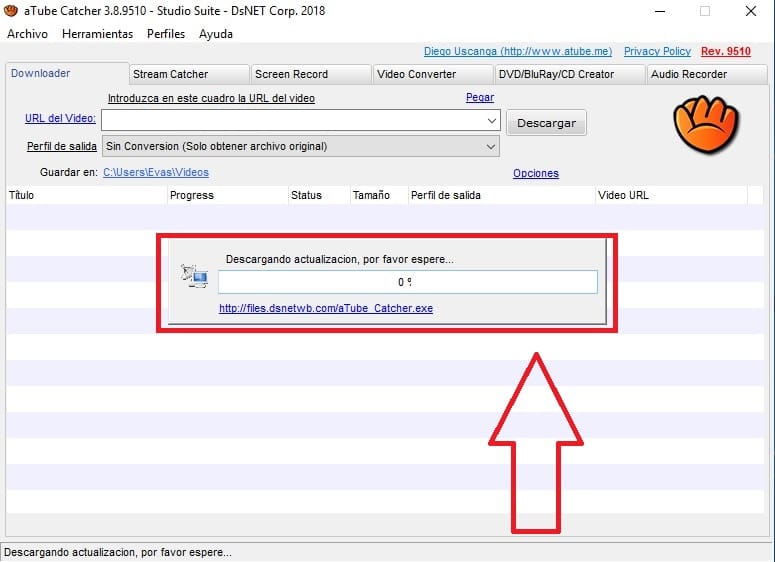Open the Ayuda menu

(216, 34)
